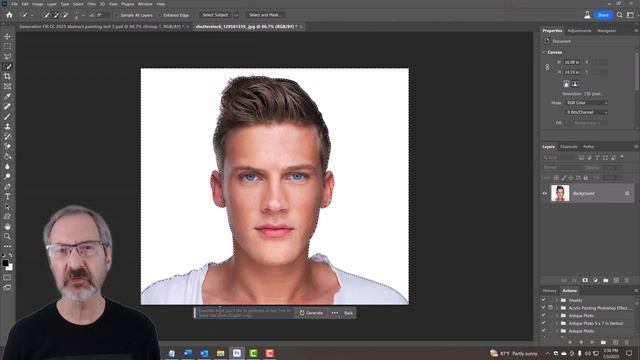Open the layer filter kind dropdown
The height and width of the screenshot is (360, 640).
pos(558,157)
